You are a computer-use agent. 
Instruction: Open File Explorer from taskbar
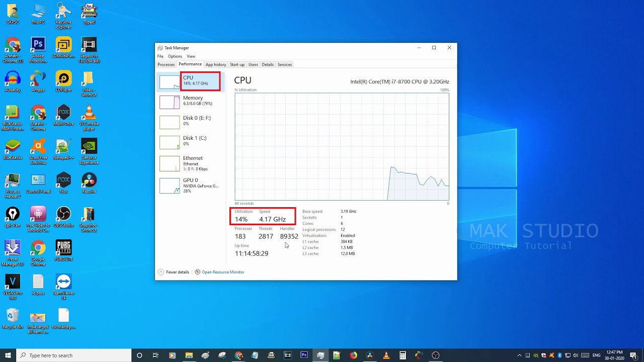(x=189, y=355)
